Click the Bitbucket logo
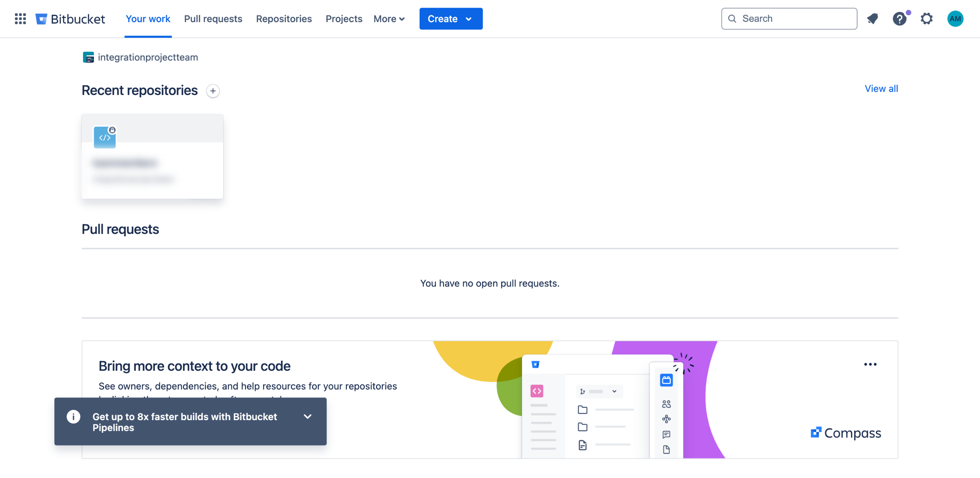Image resolution: width=980 pixels, height=478 pixels. click(70, 18)
